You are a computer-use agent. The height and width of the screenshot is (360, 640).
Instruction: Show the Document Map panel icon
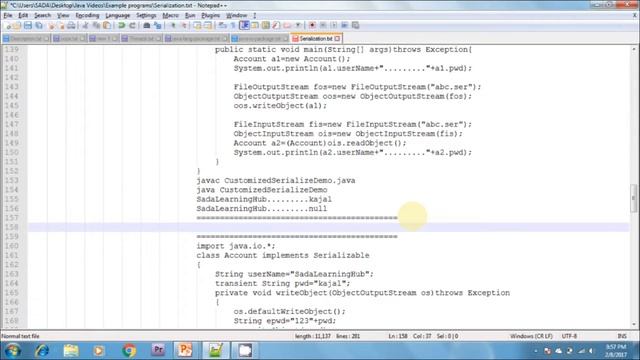click(266, 26)
